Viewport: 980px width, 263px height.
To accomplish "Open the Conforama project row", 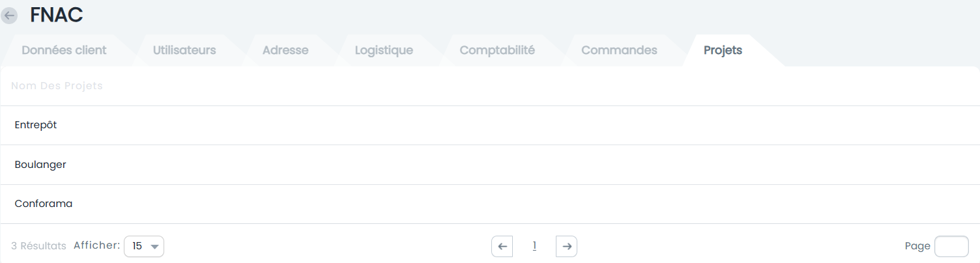I will (x=490, y=204).
